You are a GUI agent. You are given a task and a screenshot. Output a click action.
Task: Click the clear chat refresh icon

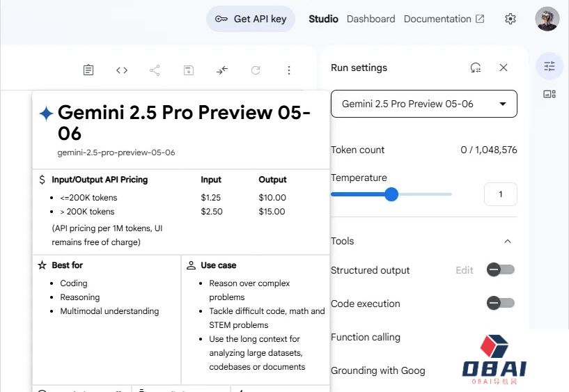(x=256, y=70)
